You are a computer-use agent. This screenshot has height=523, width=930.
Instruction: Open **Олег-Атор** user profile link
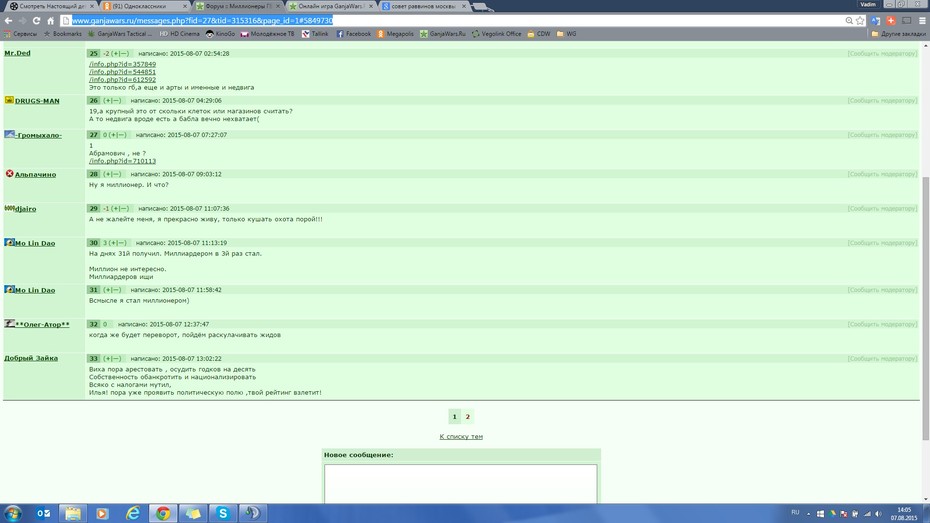42,324
